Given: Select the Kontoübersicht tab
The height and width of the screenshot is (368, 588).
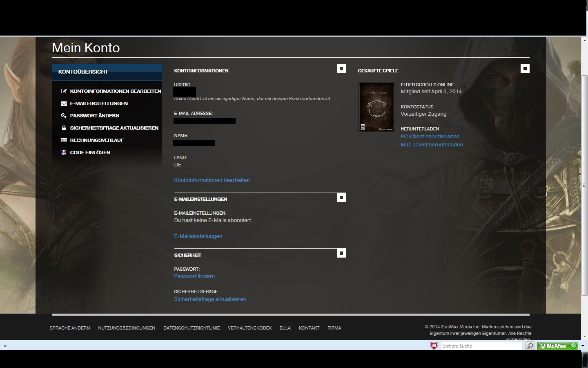Looking at the screenshot, I should [x=107, y=72].
